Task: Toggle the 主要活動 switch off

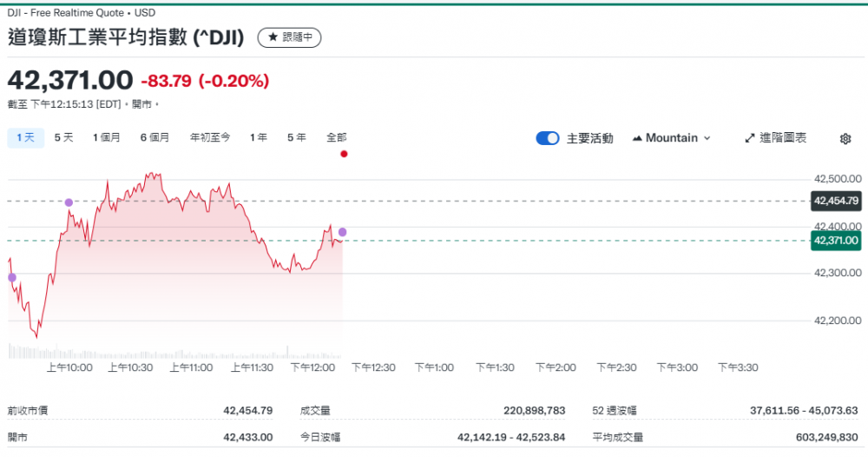Action: [x=548, y=138]
